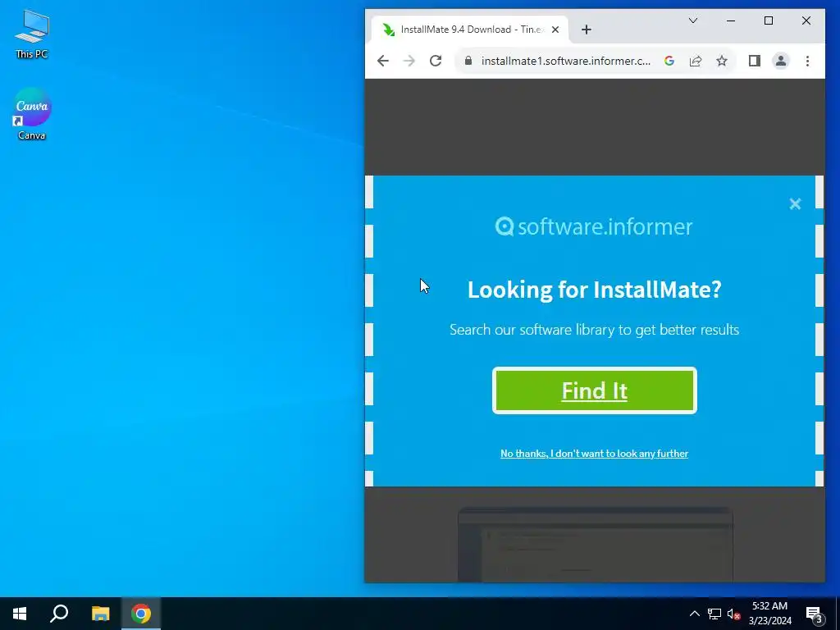Screen dimensions: 840x630
Task: Click No thanks, don't want to look further
Action: tap(594, 453)
